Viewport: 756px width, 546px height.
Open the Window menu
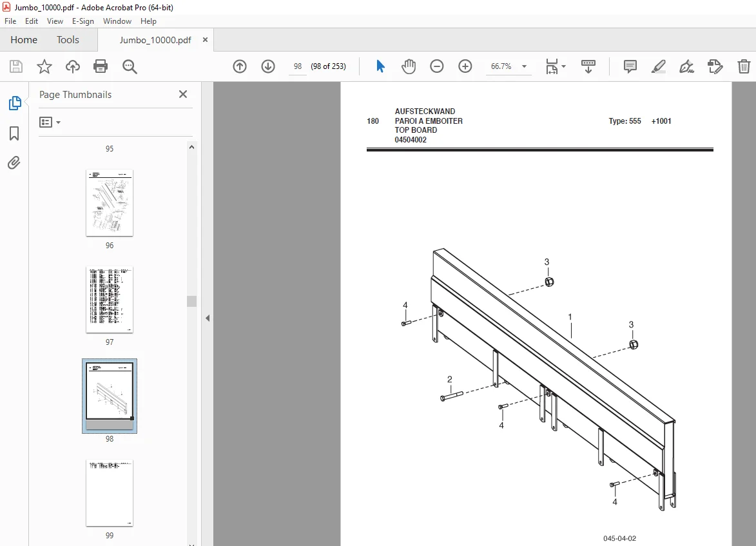click(x=117, y=21)
